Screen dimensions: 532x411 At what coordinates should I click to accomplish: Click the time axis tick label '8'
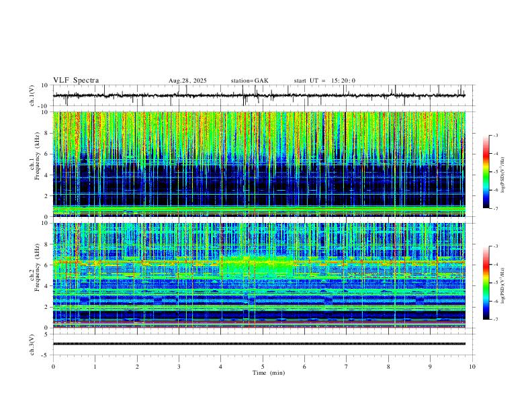pyautogui.click(x=388, y=367)
